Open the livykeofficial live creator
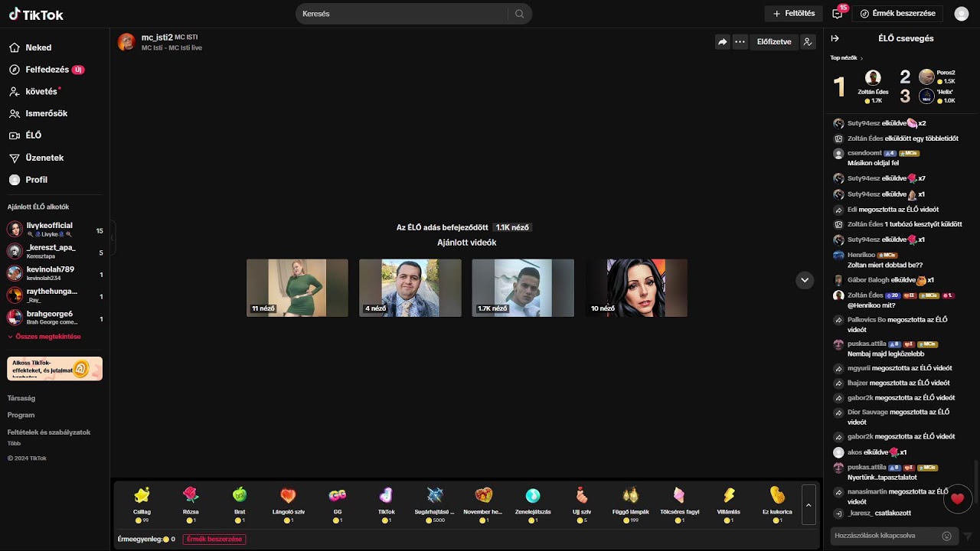The width and height of the screenshot is (980, 551). (x=55, y=229)
